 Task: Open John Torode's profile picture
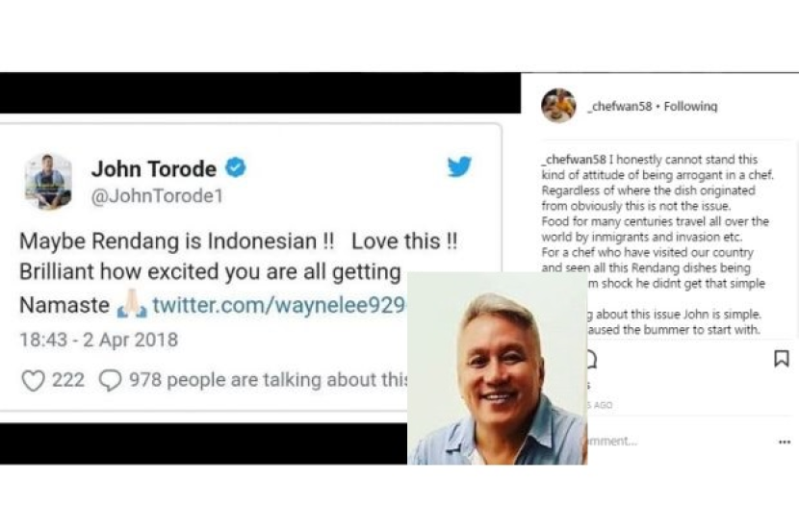point(48,181)
